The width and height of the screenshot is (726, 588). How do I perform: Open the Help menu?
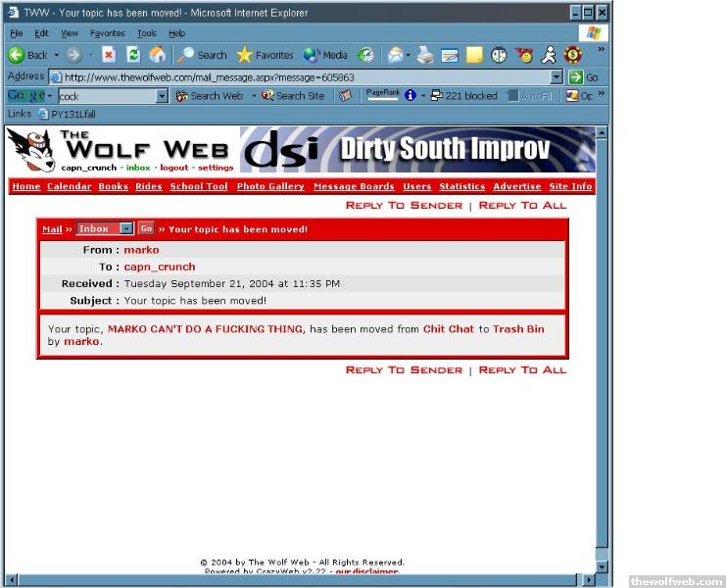coord(176,33)
